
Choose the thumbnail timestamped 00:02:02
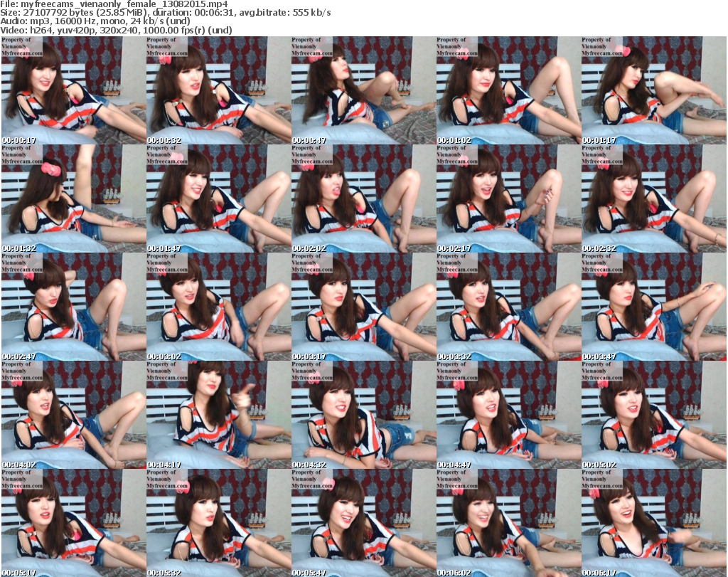[x=363, y=198]
